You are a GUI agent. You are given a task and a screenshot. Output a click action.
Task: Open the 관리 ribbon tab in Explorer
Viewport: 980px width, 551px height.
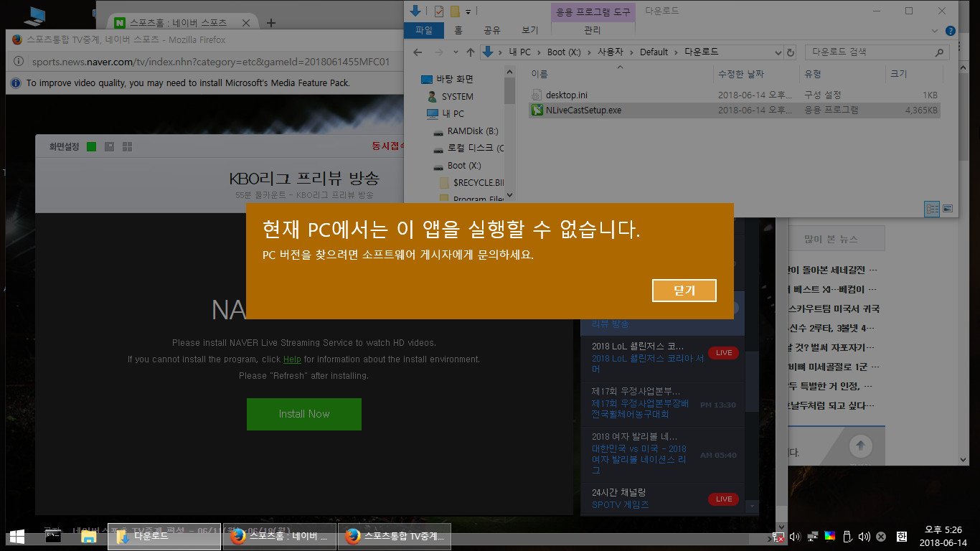(x=593, y=30)
